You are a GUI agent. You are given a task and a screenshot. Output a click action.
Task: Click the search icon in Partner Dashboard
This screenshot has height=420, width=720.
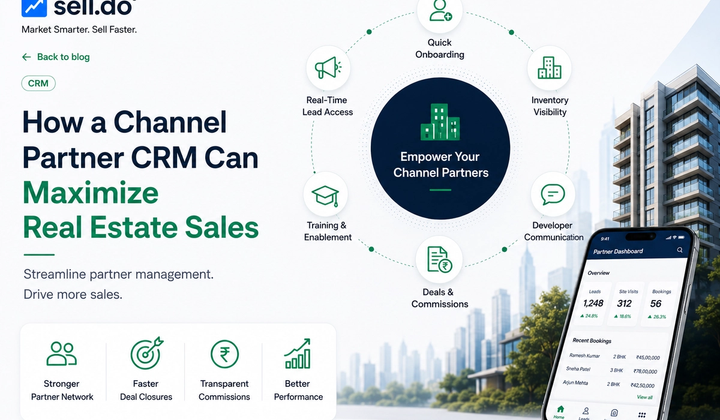click(680, 250)
